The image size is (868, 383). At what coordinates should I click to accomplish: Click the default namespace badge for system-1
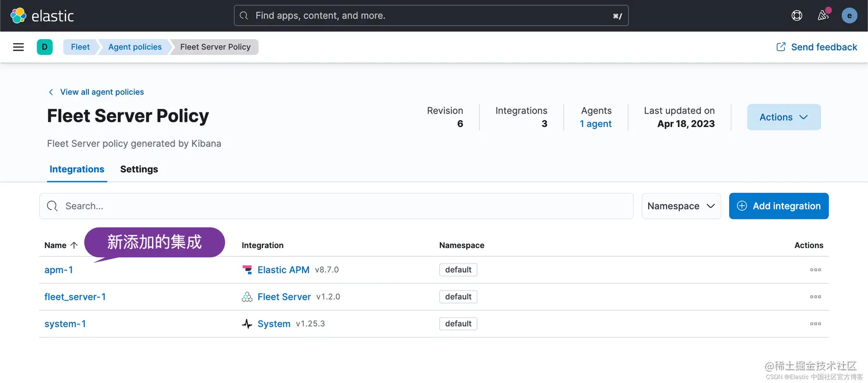coord(458,324)
